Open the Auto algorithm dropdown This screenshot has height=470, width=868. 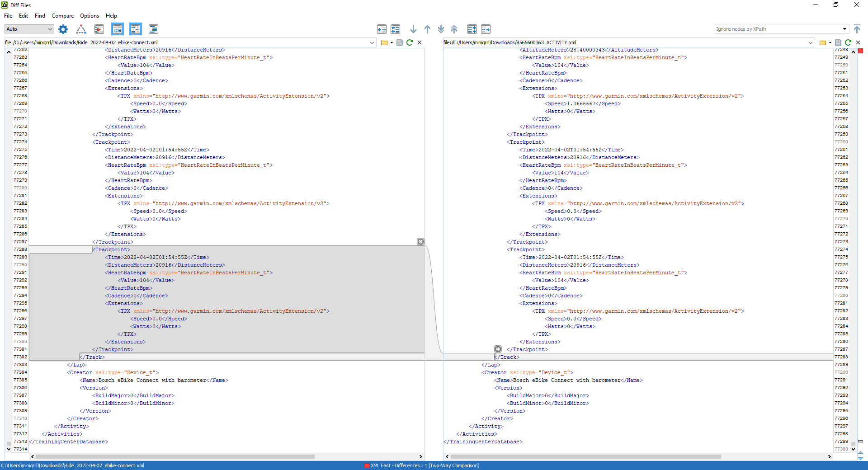[x=29, y=29]
